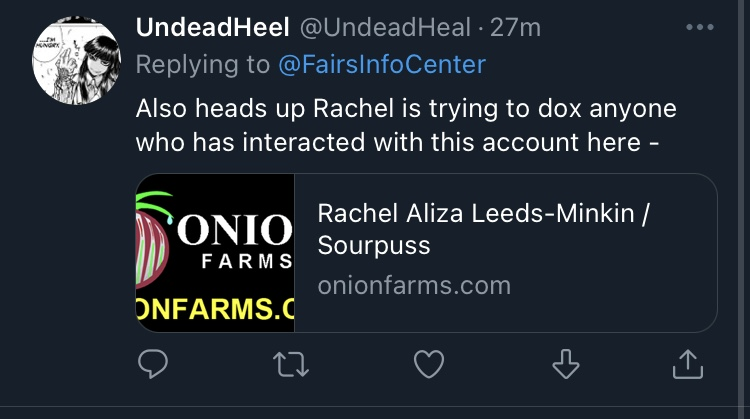The height and width of the screenshot is (419, 750).
Task: Click the Onion Farms preview image
Action: click(215, 253)
